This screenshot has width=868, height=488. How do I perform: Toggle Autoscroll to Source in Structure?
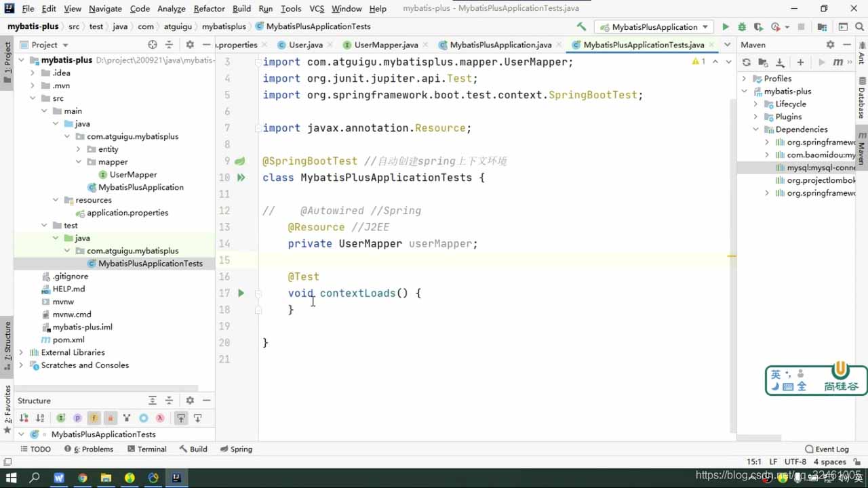point(181,418)
